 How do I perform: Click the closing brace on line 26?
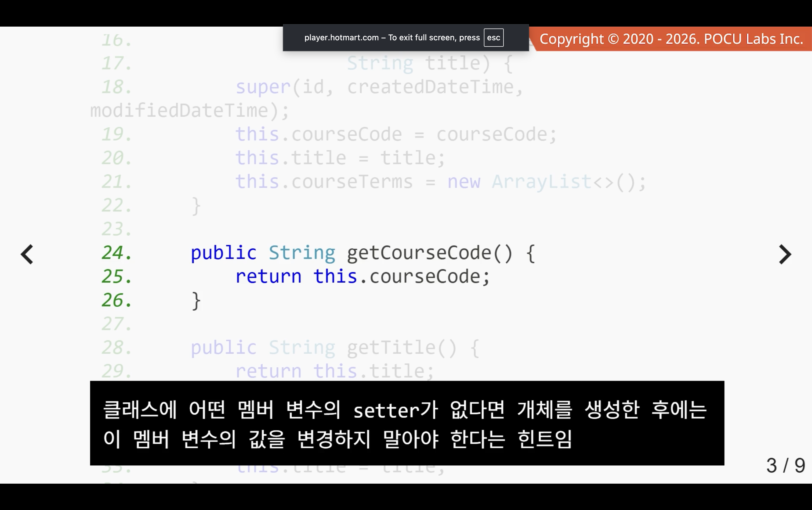click(x=196, y=300)
